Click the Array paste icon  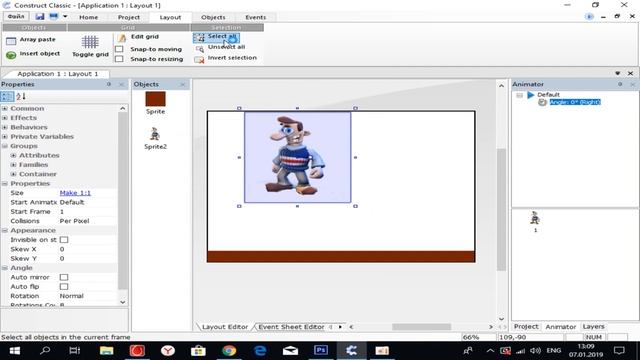(11, 40)
